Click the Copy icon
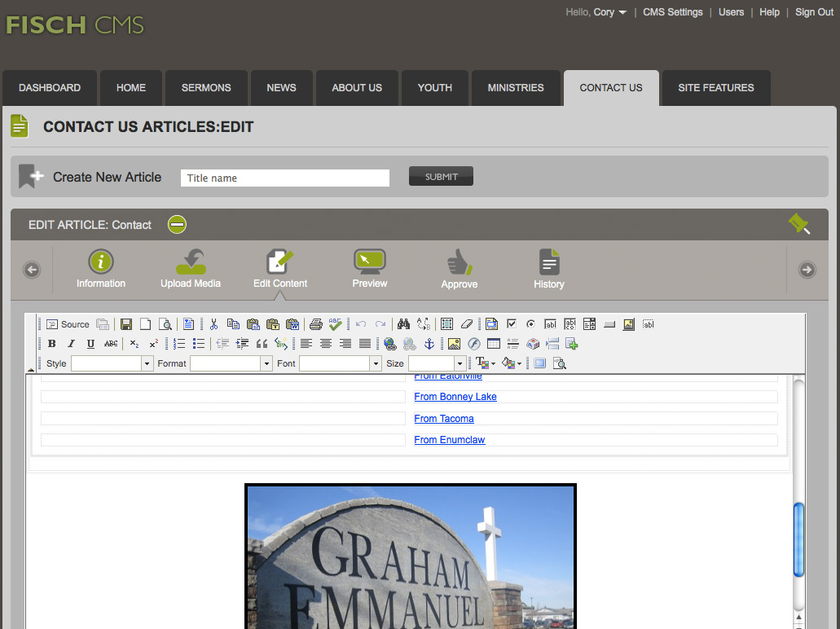This screenshot has width=840, height=629. pos(233,324)
